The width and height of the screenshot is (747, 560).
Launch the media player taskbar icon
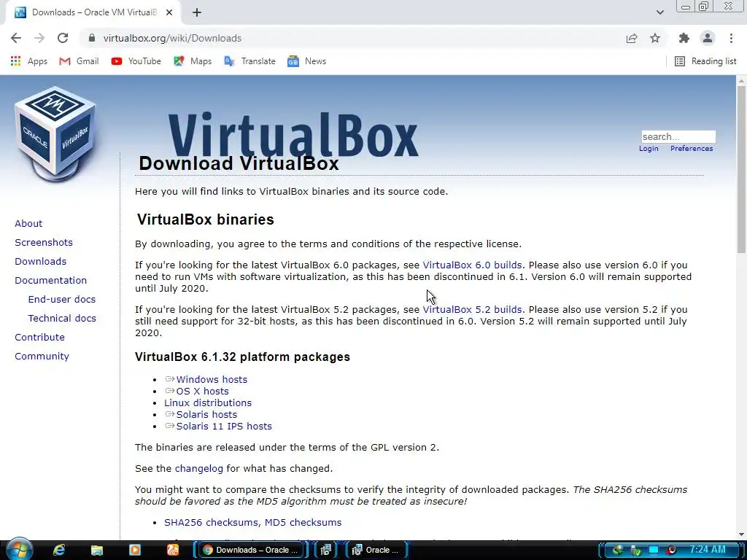point(135,550)
